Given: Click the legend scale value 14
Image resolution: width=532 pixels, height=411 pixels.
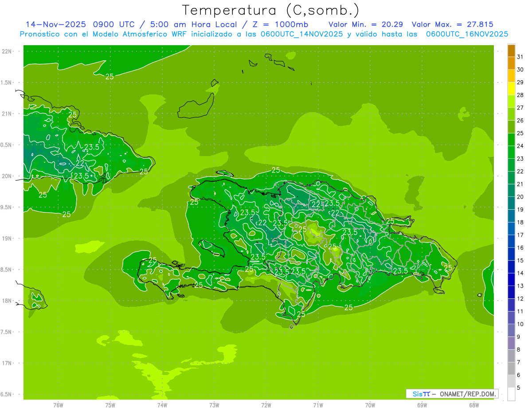Looking at the screenshot, I should pos(520,273).
